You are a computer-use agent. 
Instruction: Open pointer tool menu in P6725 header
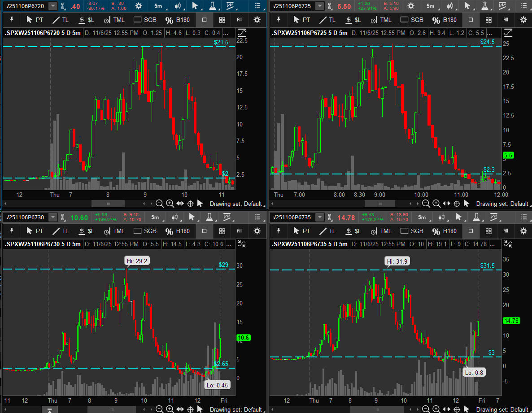[467, 6]
